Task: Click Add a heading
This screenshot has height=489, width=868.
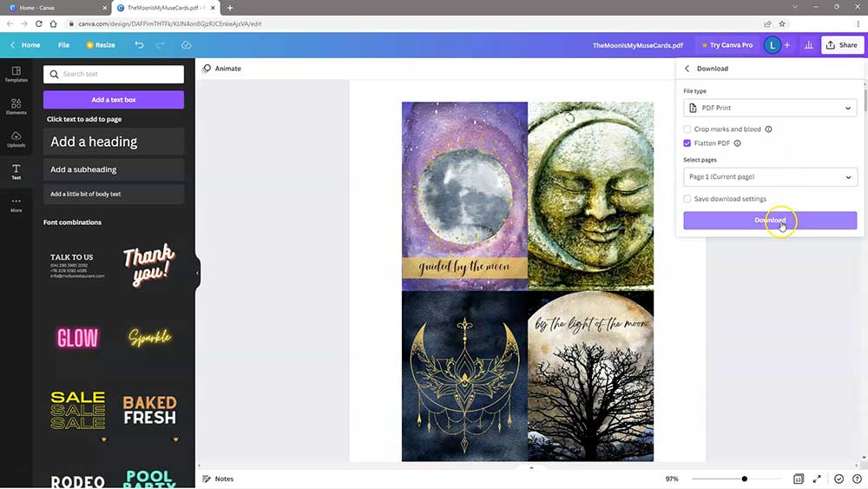Action: (114, 142)
